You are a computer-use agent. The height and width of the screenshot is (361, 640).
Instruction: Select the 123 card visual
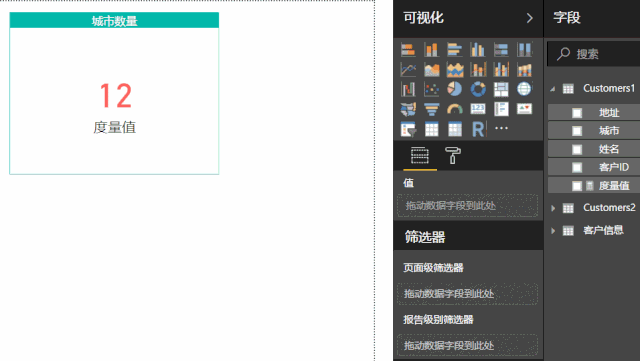(478, 109)
